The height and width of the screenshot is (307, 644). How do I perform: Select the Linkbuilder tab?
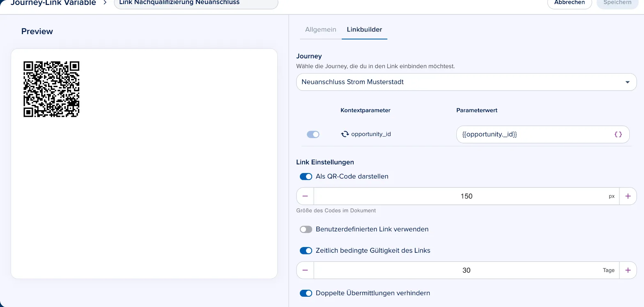[x=364, y=30]
